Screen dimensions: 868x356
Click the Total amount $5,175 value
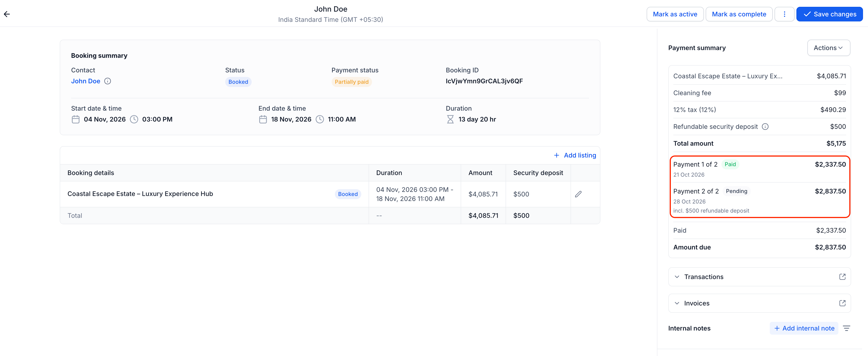click(836, 143)
